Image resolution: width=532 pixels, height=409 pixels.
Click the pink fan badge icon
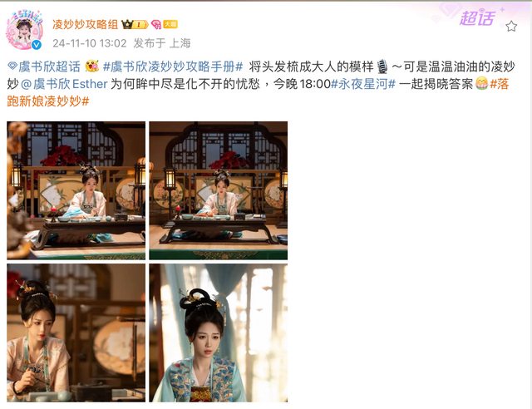[x=156, y=24]
